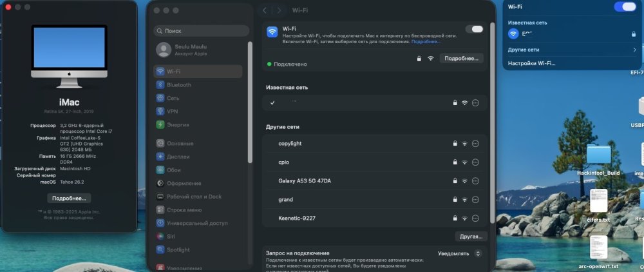Expand Другие сети in Wi-Fi popup
The image size is (644, 272).
click(x=572, y=50)
